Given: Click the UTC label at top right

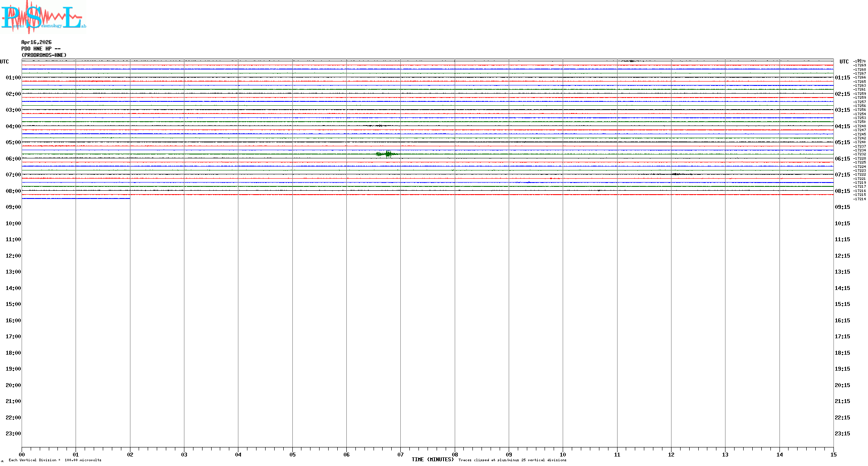Looking at the screenshot, I should (844, 62).
